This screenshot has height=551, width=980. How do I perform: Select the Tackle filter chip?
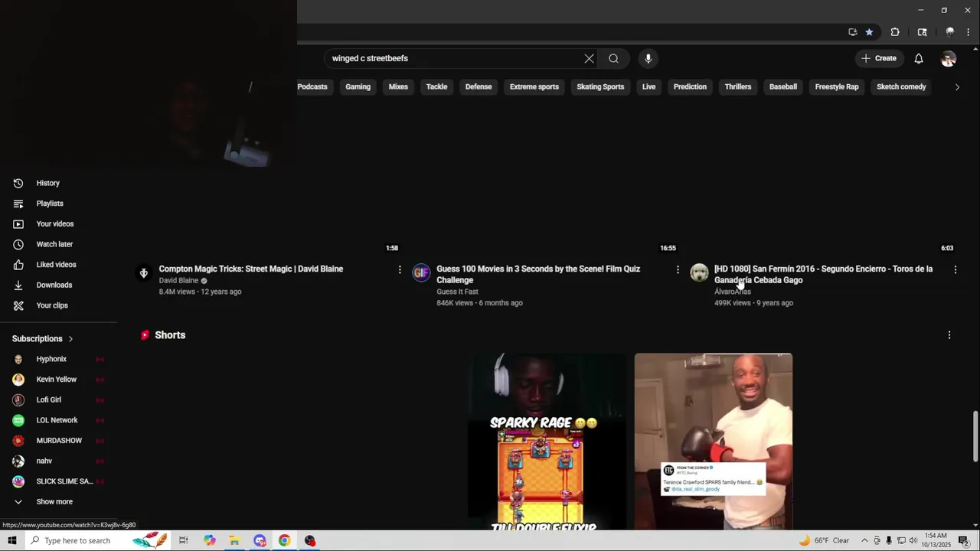tap(436, 86)
